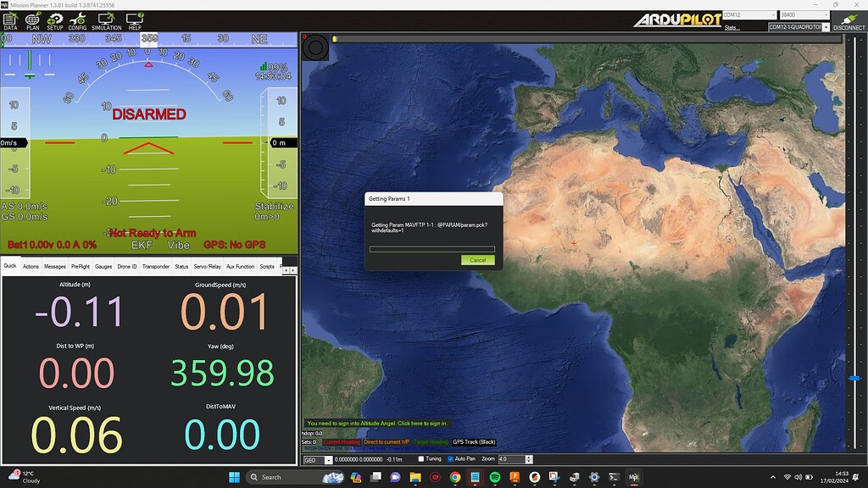
Task: Click the Altitude Angel sign-in link
Action: click(377, 423)
